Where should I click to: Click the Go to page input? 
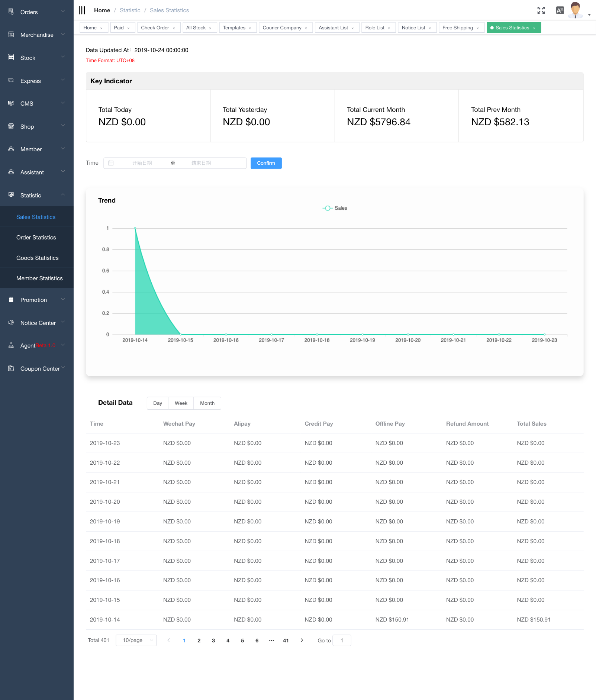(342, 640)
